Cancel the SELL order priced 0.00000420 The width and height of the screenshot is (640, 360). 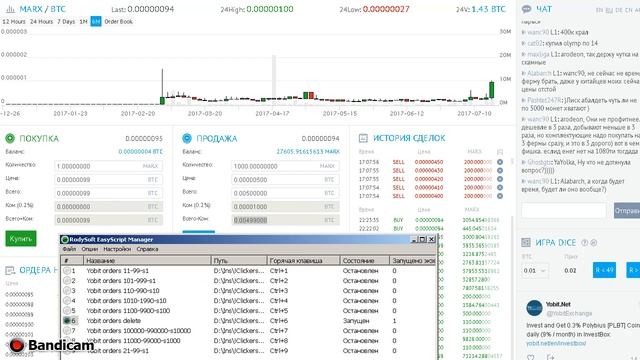click(500, 179)
